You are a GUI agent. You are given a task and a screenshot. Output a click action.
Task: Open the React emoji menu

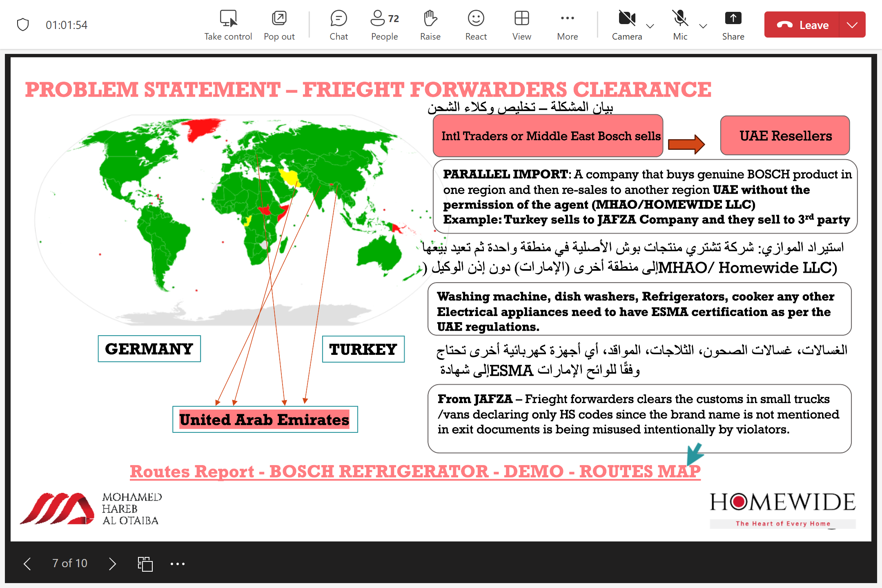476,19
